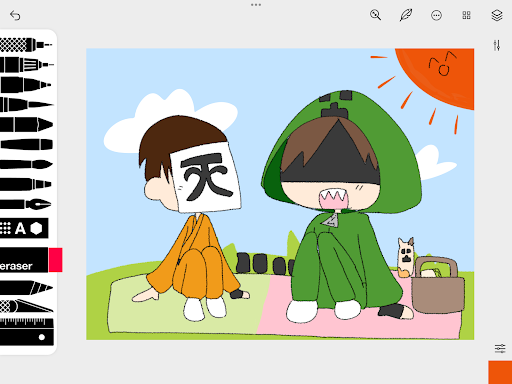This screenshot has width=512, height=384.
Task: Tap the undo arrow
Action: [15, 15]
